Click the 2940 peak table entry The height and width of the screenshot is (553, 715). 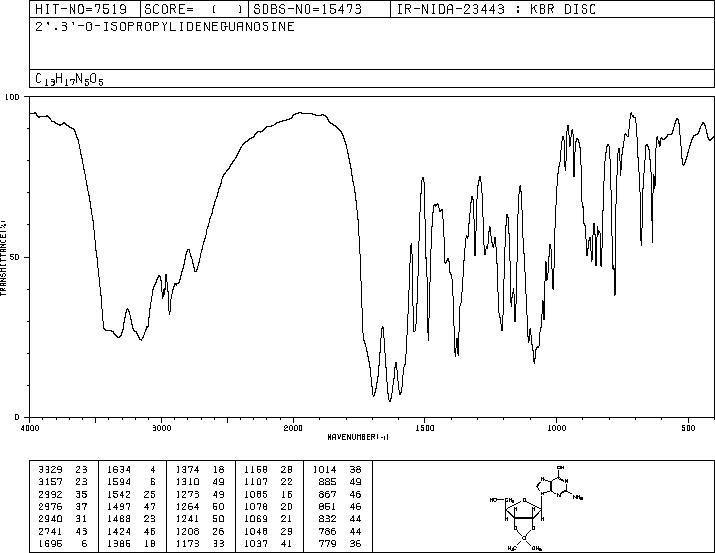(x=50, y=519)
